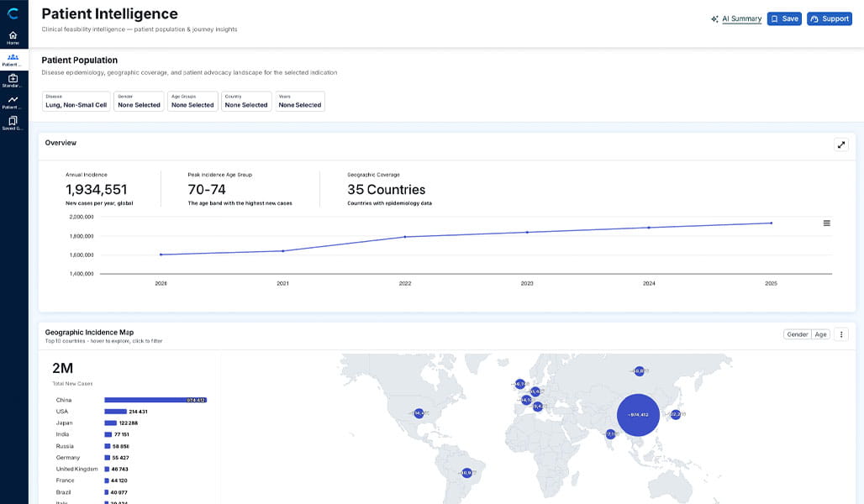
Task: Toggle the Gender view on the map
Action: coord(797,334)
